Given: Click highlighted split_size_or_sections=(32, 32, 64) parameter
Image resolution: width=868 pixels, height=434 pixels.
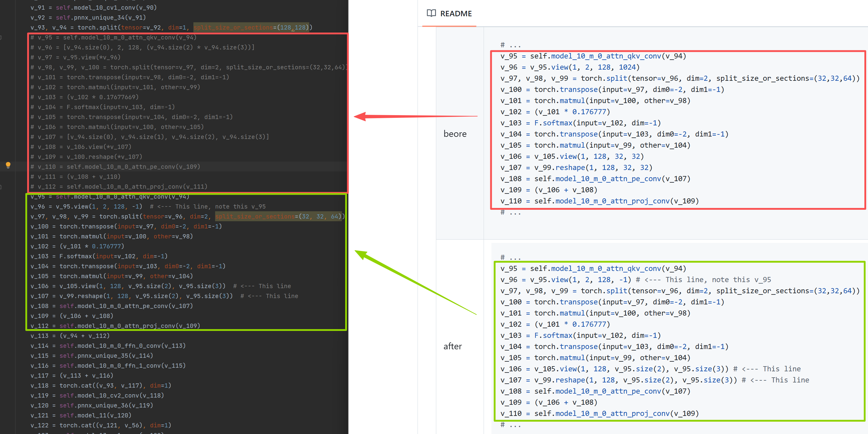Looking at the screenshot, I should (278, 216).
